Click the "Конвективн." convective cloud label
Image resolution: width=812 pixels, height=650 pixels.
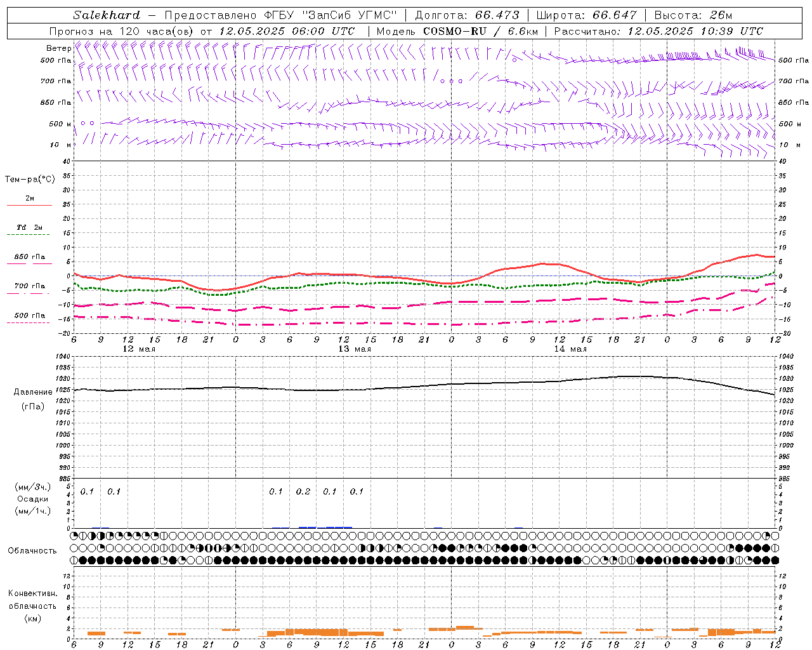pyautogui.click(x=32, y=594)
